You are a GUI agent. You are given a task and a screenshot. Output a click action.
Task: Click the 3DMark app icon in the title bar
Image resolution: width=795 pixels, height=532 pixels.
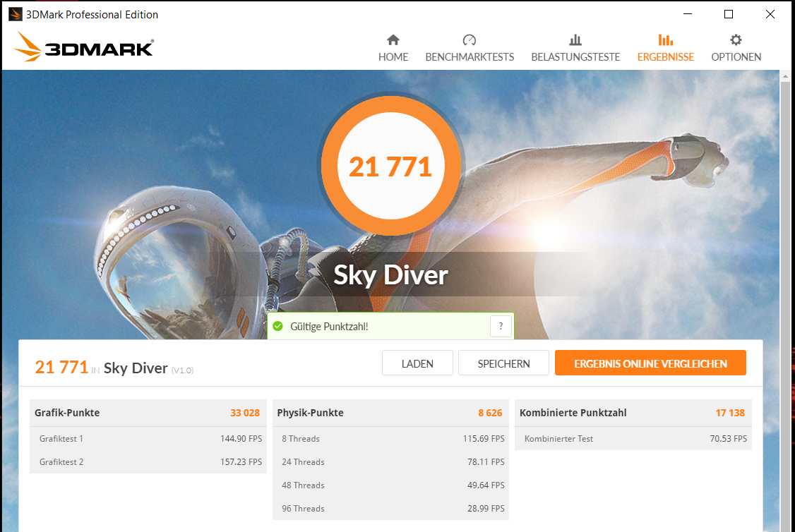(16, 14)
